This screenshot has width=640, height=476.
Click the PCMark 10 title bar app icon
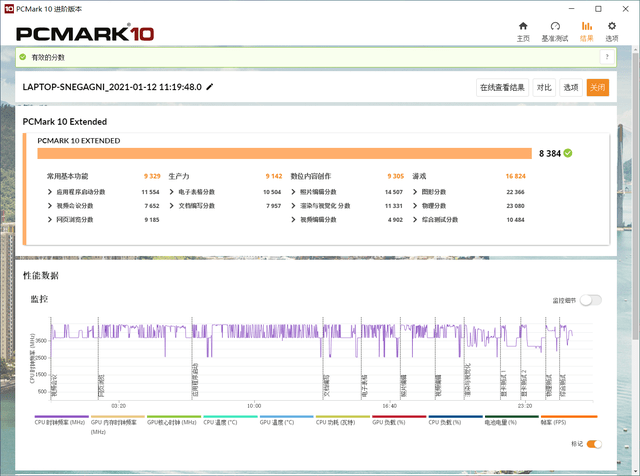pos(8,6)
